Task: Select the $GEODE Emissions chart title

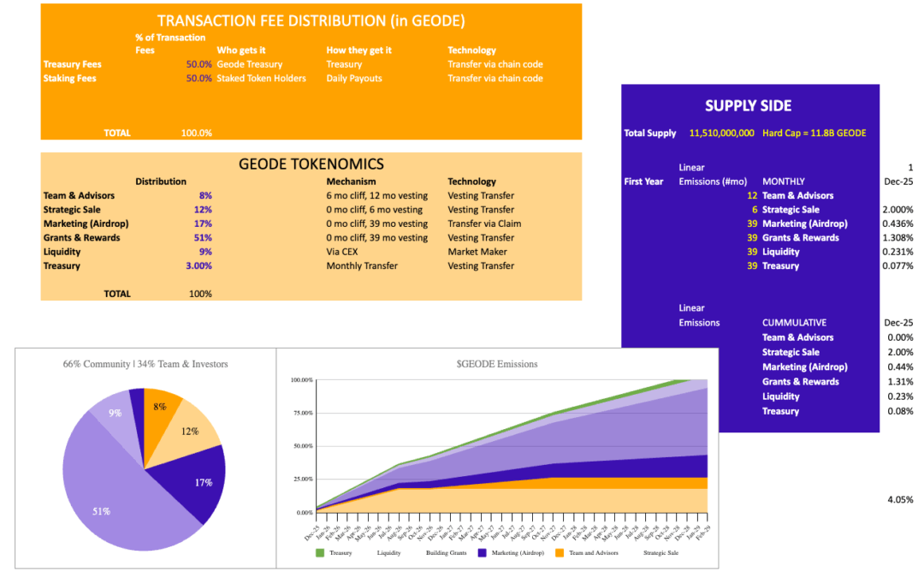Action: coord(497,364)
